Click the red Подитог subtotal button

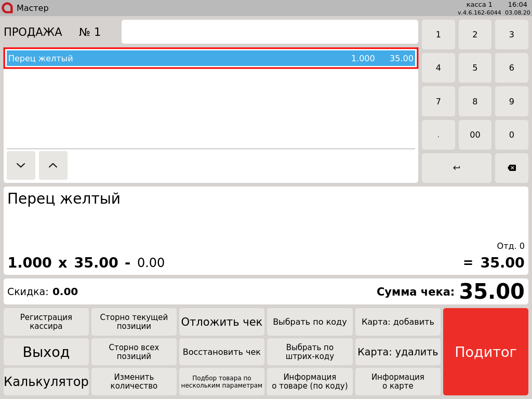coord(485,352)
